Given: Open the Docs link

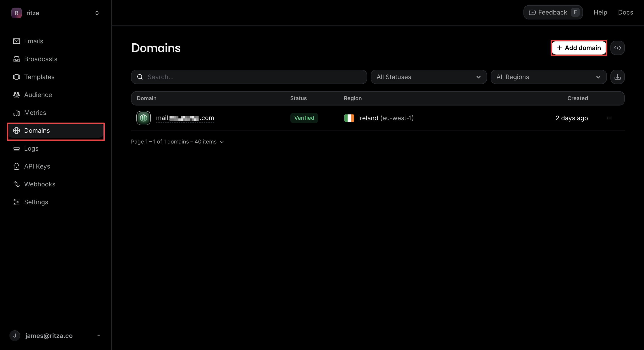Looking at the screenshot, I should click(625, 12).
